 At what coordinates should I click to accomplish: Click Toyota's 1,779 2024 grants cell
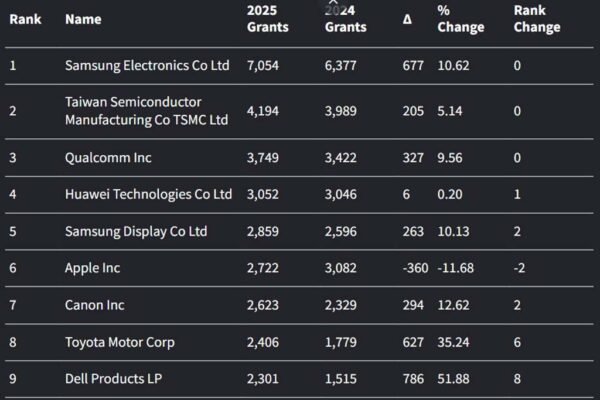[342, 343]
